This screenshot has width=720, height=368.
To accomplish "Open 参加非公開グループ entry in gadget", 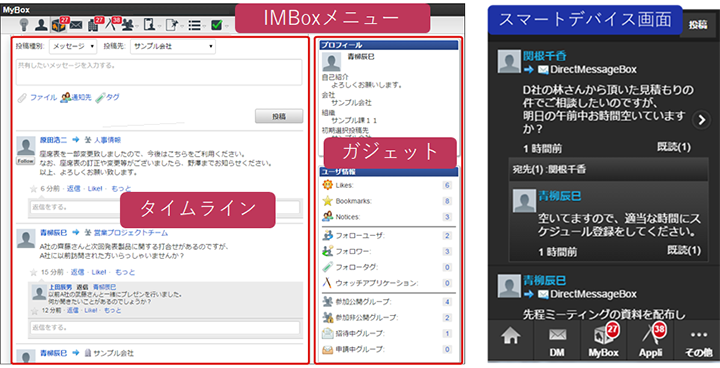I will [366, 317].
